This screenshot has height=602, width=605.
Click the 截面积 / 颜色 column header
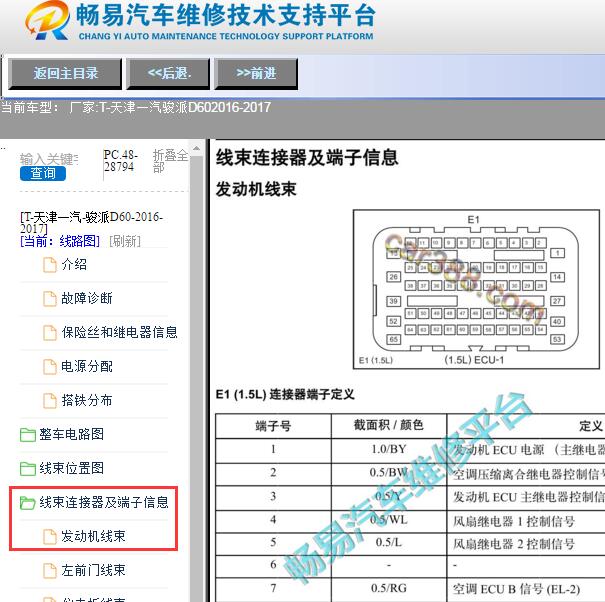point(389,425)
